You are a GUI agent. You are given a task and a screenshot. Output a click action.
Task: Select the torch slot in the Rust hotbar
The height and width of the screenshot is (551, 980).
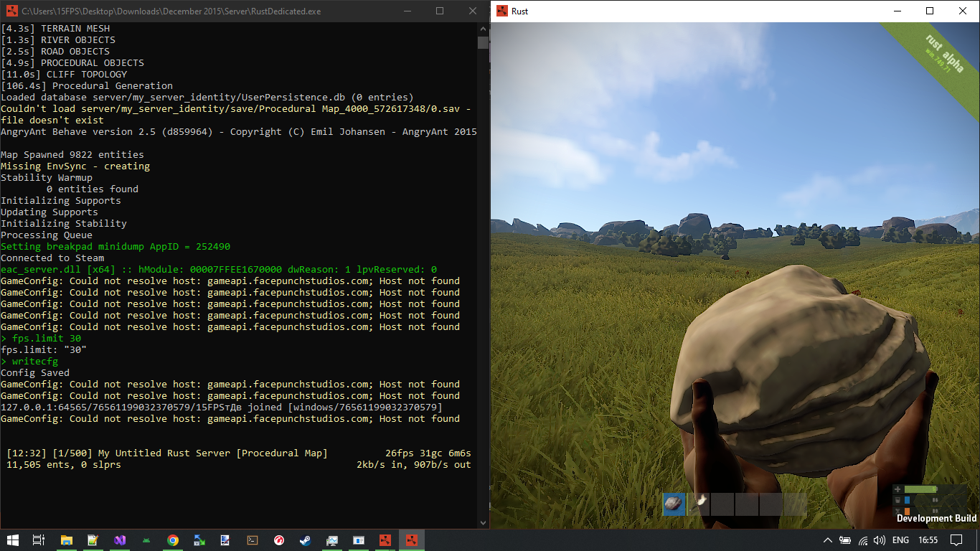coord(699,504)
